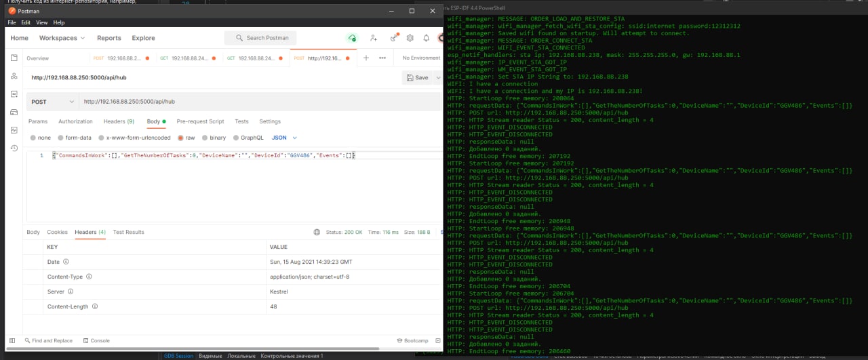Open the APIs sidebar icon in Postman

click(14, 76)
